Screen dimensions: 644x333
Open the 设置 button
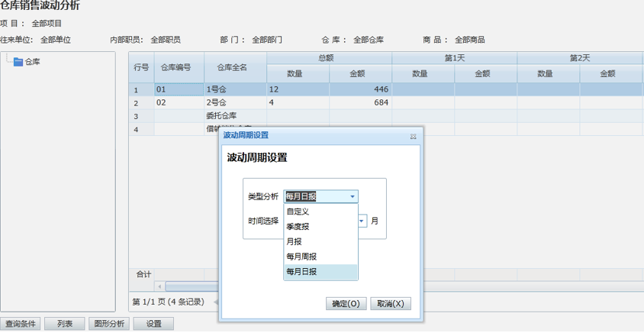click(153, 324)
